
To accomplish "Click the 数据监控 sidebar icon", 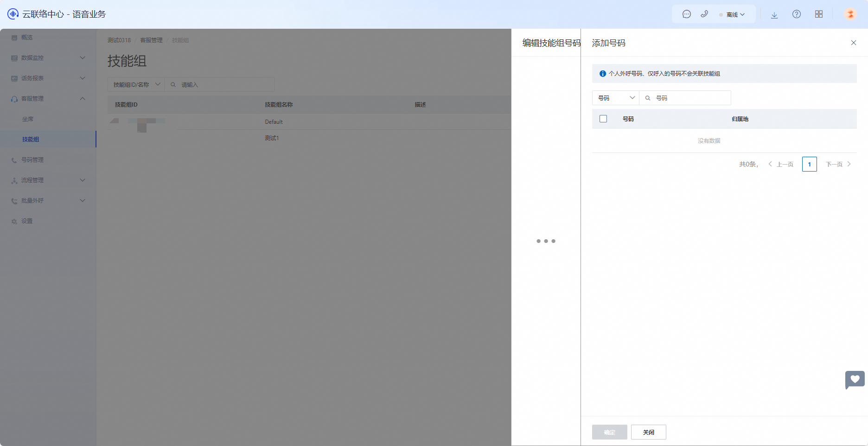I will point(14,58).
